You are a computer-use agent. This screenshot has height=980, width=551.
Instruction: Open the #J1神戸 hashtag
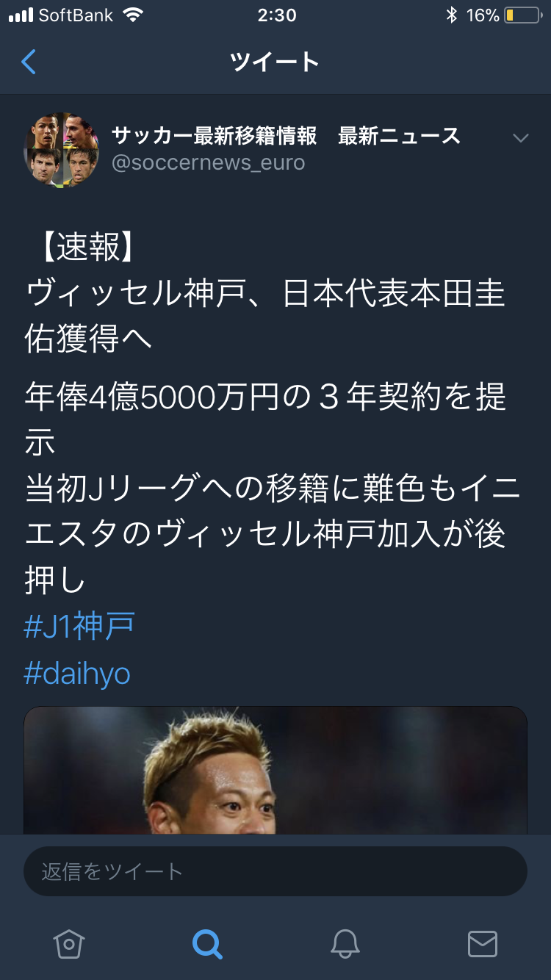point(79,627)
